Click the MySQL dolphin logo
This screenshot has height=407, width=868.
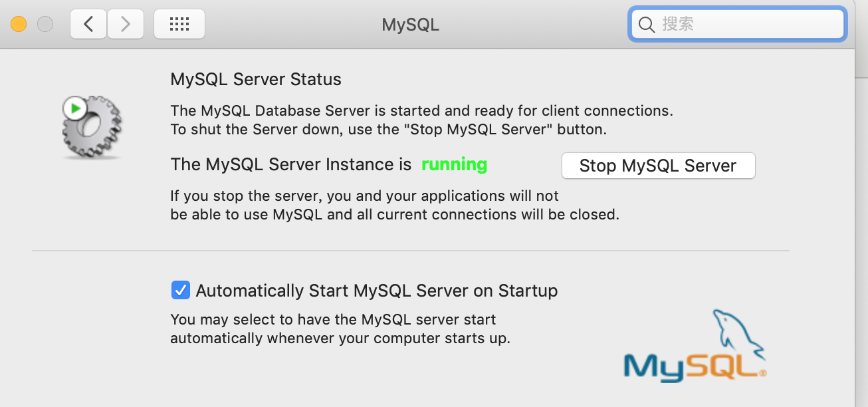(x=738, y=331)
